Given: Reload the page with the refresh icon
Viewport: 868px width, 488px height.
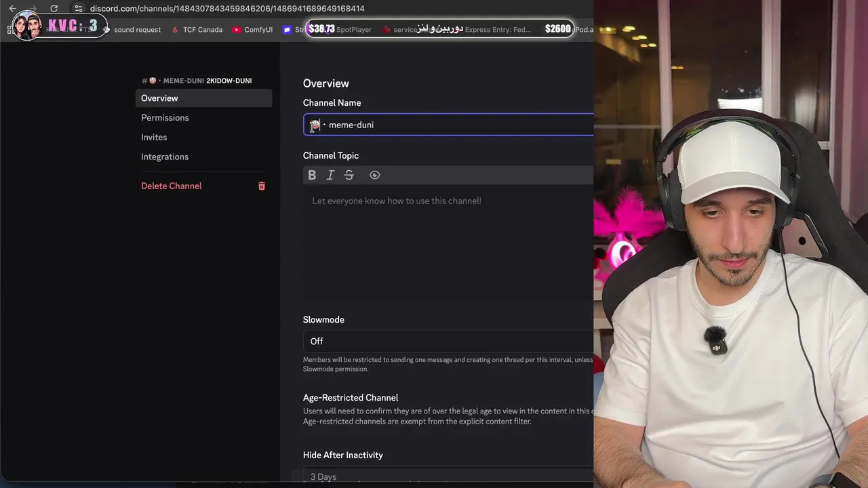Looking at the screenshot, I should (x=54, y=9).
